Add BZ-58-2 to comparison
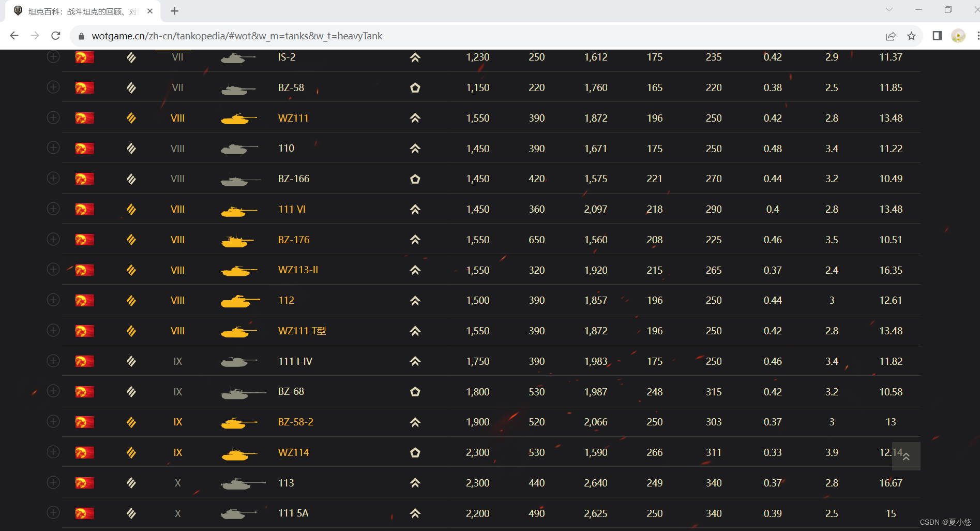 53,422
